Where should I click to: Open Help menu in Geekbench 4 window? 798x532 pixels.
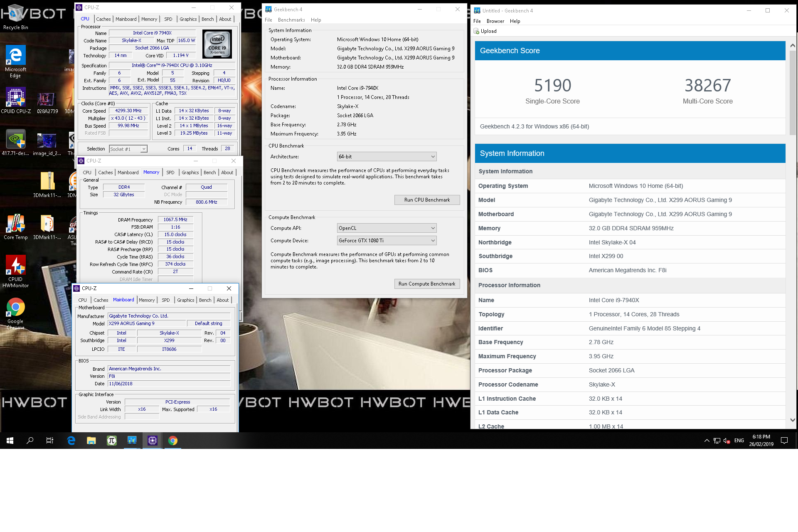click(316, 20)
